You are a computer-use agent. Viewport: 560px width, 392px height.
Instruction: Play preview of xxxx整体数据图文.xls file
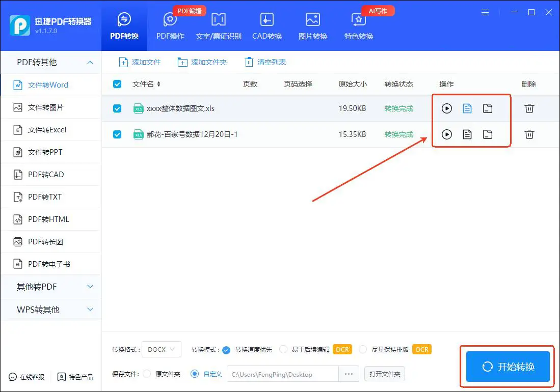tap(447, 108)
